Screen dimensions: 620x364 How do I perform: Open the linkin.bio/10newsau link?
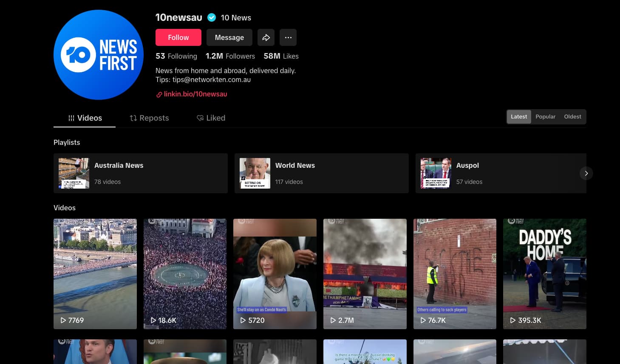195,94
